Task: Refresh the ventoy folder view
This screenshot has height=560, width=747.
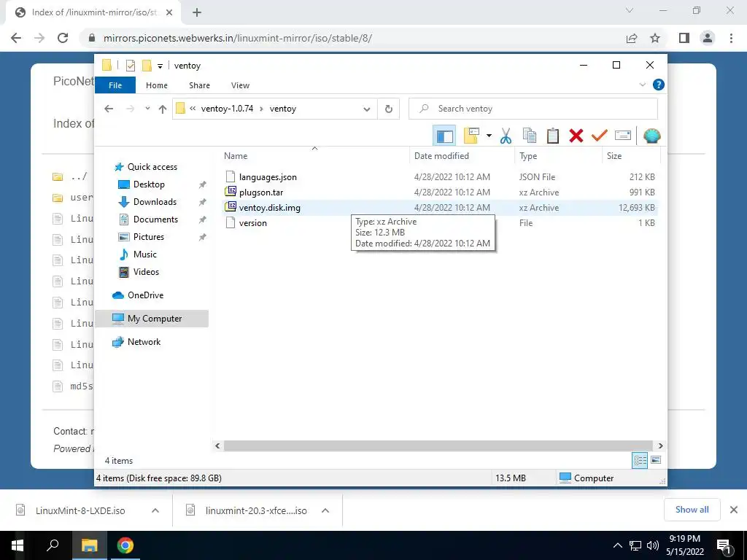Action: (x=389, y=109)
